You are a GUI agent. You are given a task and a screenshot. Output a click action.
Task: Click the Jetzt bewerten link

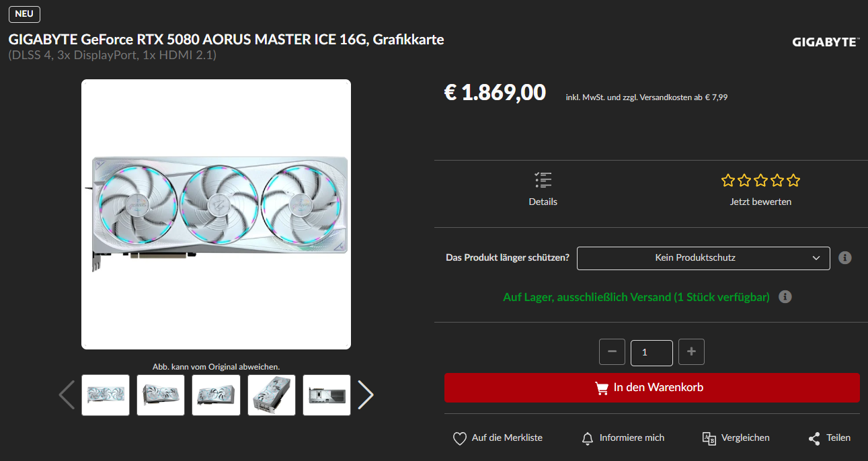tap(760, 202)
